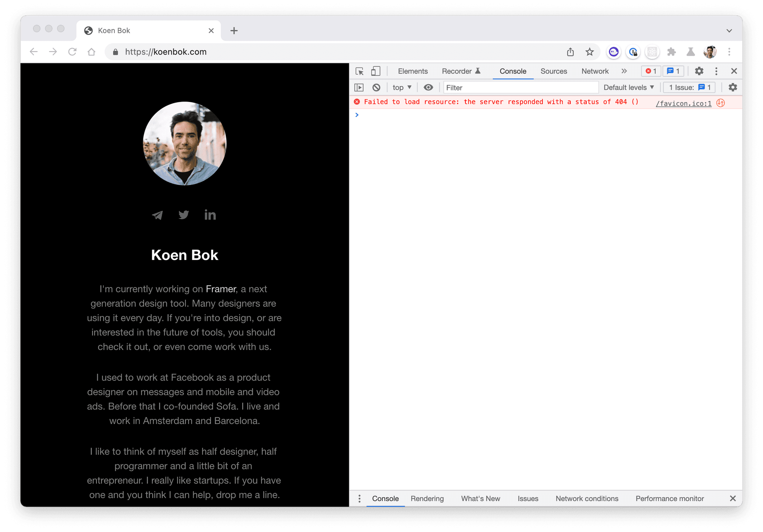Bookmark this page with star icon
Image resolution: width=763 pixels, height=532 pixels.
(589, 52)
